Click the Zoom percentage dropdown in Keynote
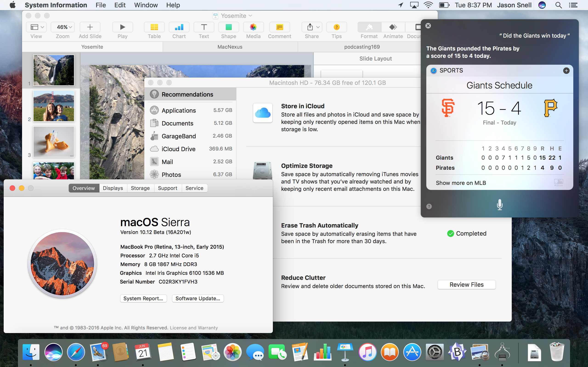This screenshot has height=367, width=588. pyautogui.click(x=62, y=28)
